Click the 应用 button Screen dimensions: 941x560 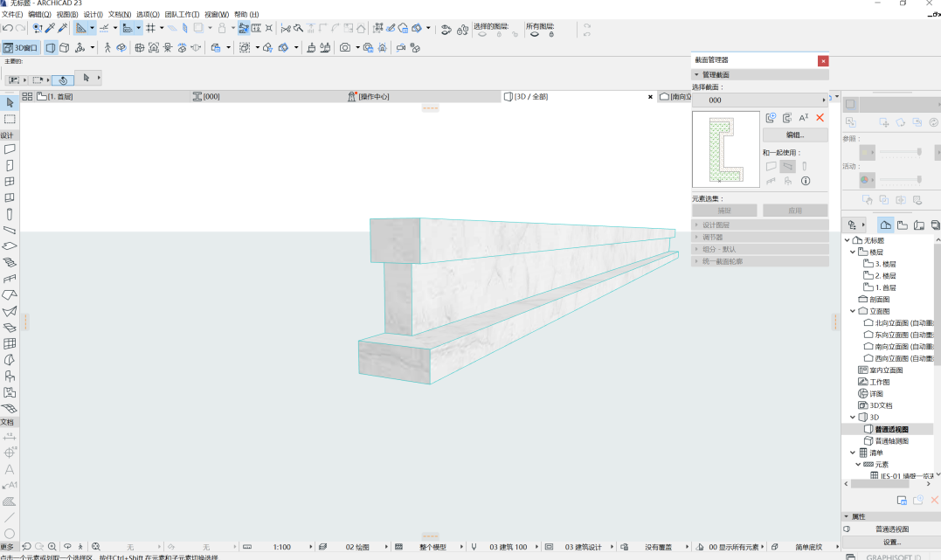point(795,211)
